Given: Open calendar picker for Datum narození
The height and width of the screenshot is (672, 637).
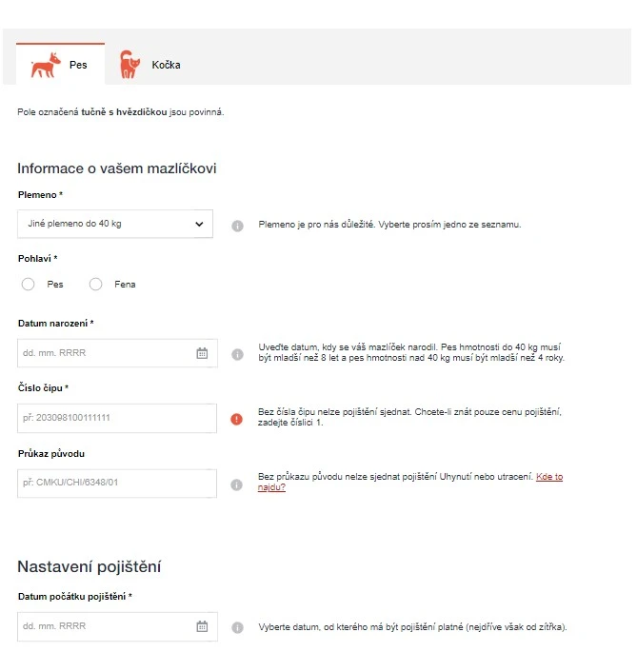Looking at the screenshot, I should pos(202,353).
